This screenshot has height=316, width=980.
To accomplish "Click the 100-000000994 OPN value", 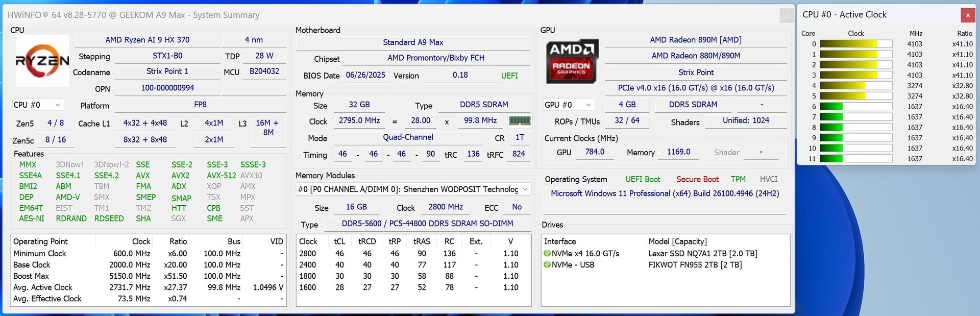I will 167,88.
